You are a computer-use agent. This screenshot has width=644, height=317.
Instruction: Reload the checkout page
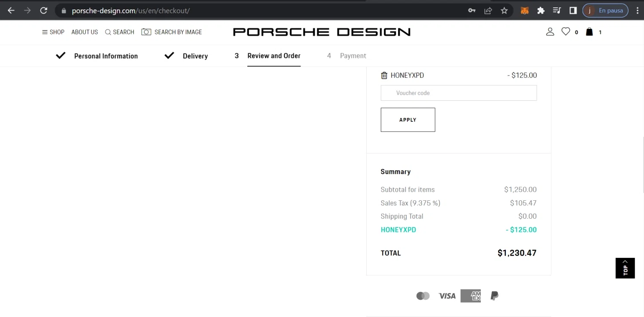44,11
